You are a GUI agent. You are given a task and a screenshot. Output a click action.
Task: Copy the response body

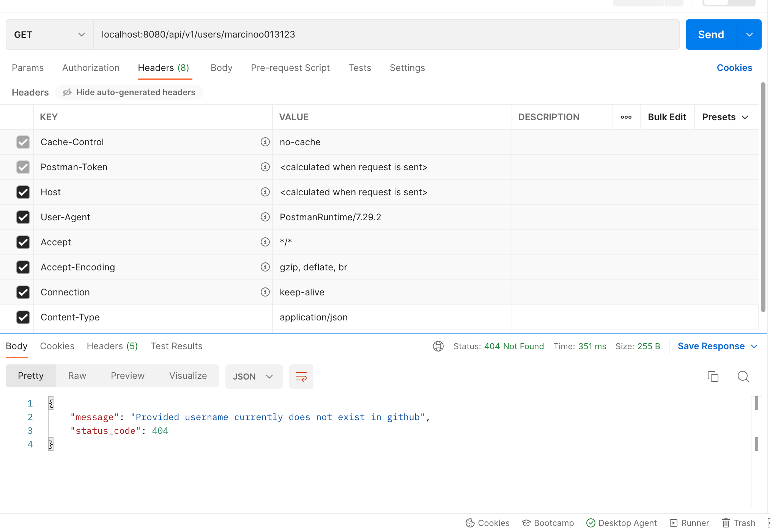point(713,376)
